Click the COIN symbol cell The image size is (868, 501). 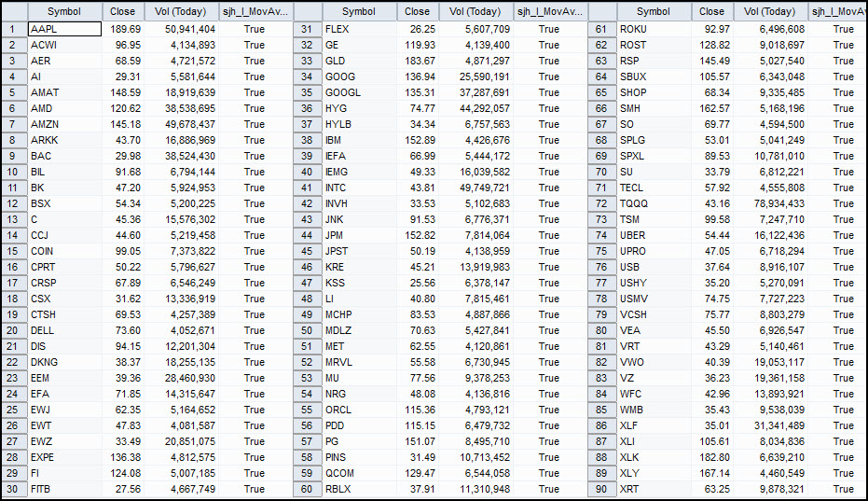pyautogui.click(x=64, y=251)
